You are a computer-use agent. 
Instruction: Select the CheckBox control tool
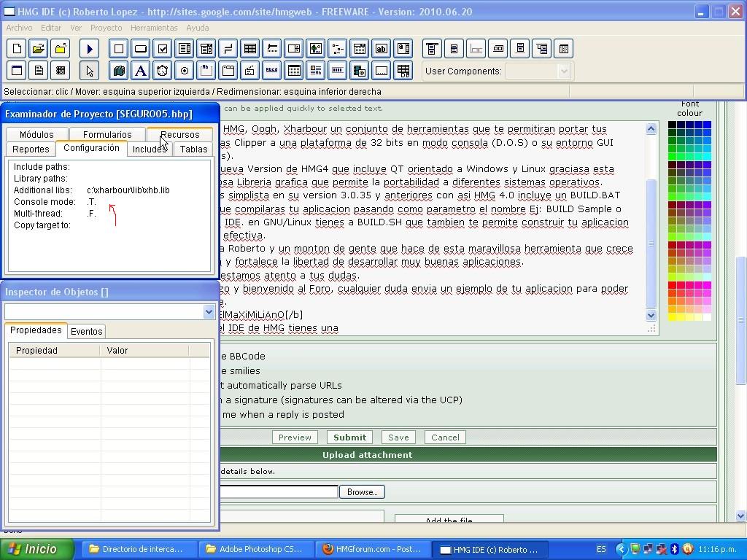tap(163, 49)
